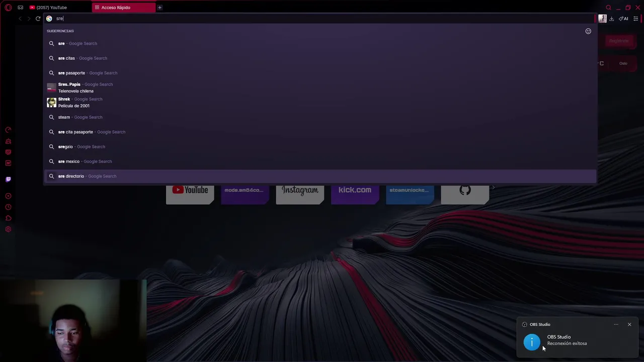
Task: Click the Regístrate button behind suggestions
Action: tap(619, 41)
